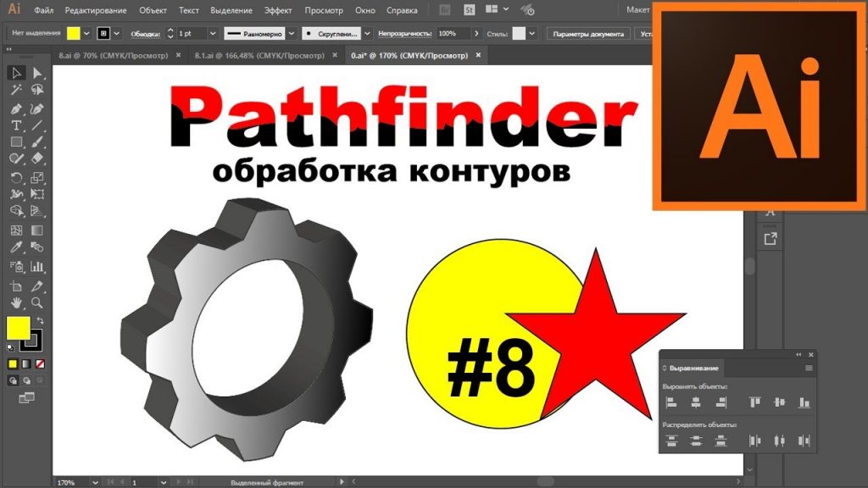The image size is (868, 488).
Task: Align objects to horizontal center
Action: point(696,402)
